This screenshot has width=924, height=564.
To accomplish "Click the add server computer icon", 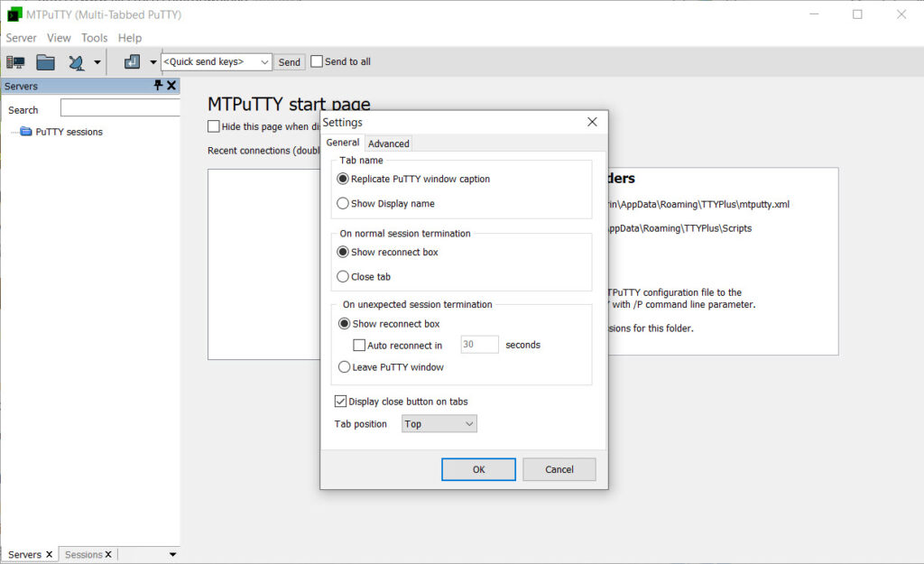I will point(15,62).
